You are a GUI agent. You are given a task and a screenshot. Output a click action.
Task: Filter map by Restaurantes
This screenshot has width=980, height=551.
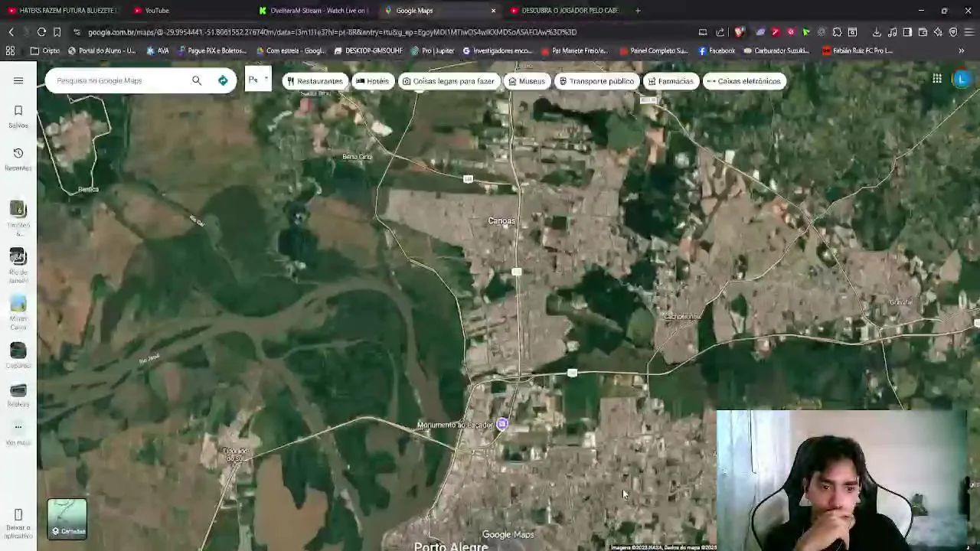pyautogui.click(x=314, y=81)
